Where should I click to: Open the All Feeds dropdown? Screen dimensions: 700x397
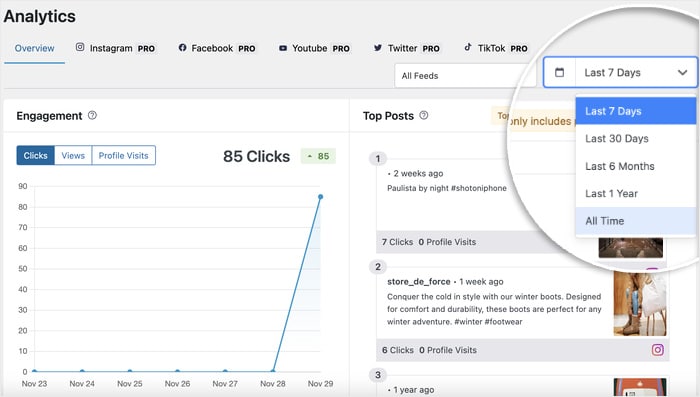[x=465, y=75]
